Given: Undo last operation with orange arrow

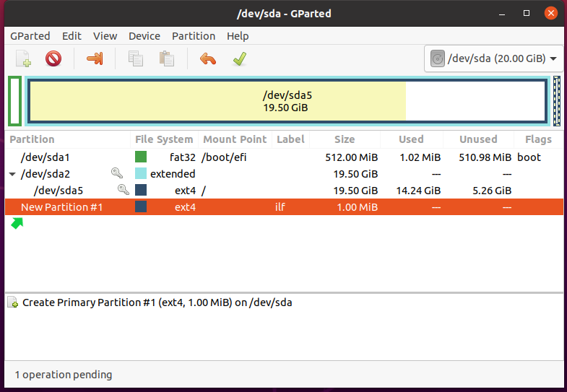Looking at the screenshot, I should [208, 58].
